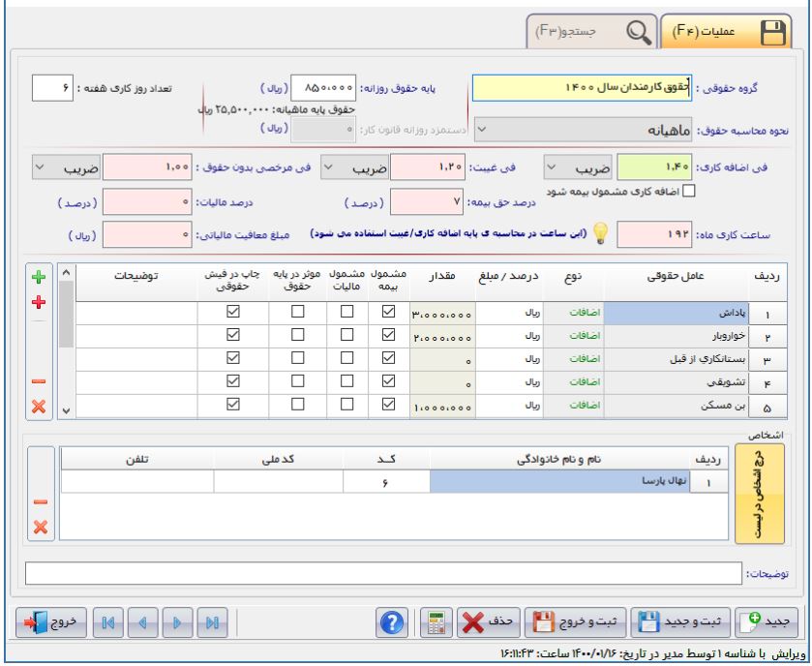812x666 pixels.
Task: Click the red plus icon beside salary factors table
Action: click(x=41, y=303)
